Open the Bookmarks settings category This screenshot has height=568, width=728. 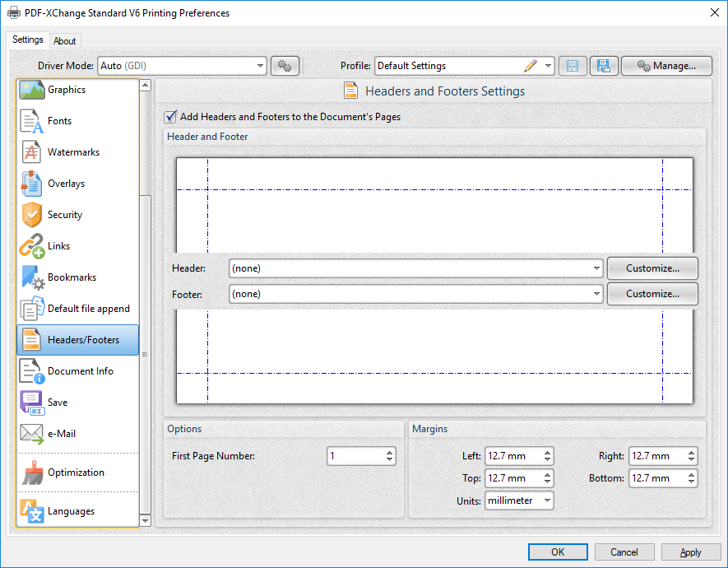(77, 277)
